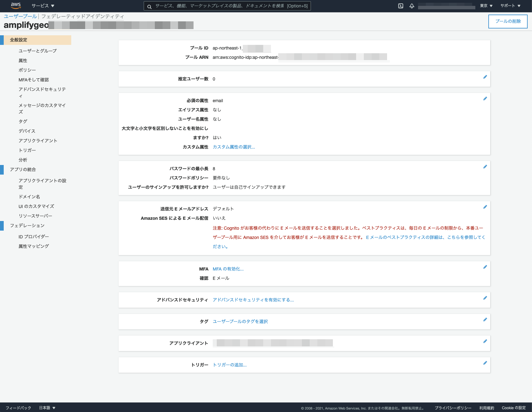
Task: Open ドメイン名 sidebar item
Action: tap(29, 197)
